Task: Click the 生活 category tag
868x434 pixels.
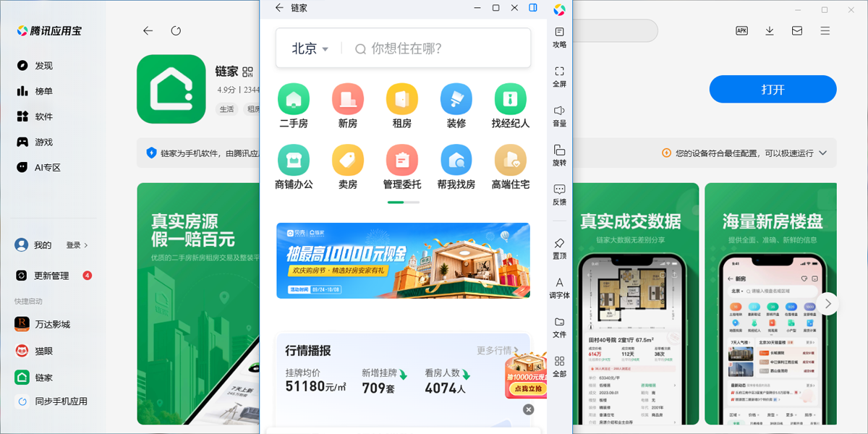Action: click(227, 109)
